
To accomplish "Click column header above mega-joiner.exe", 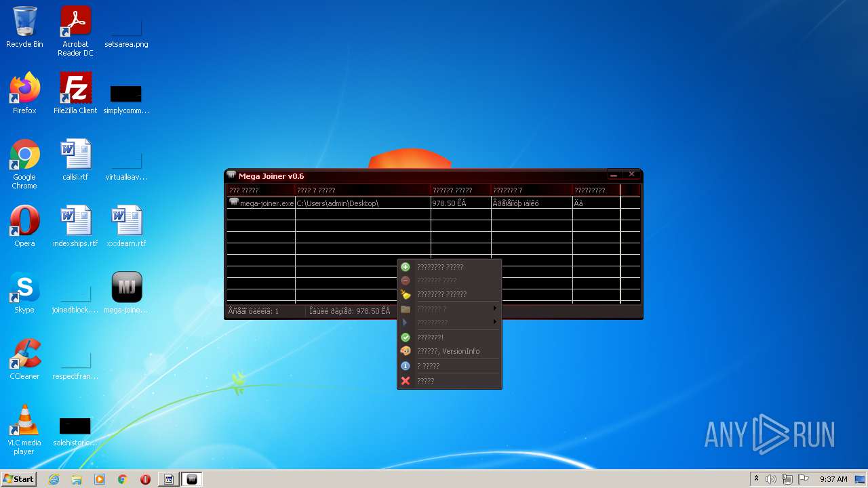I will pyautogui.click(x=261, y=190).
